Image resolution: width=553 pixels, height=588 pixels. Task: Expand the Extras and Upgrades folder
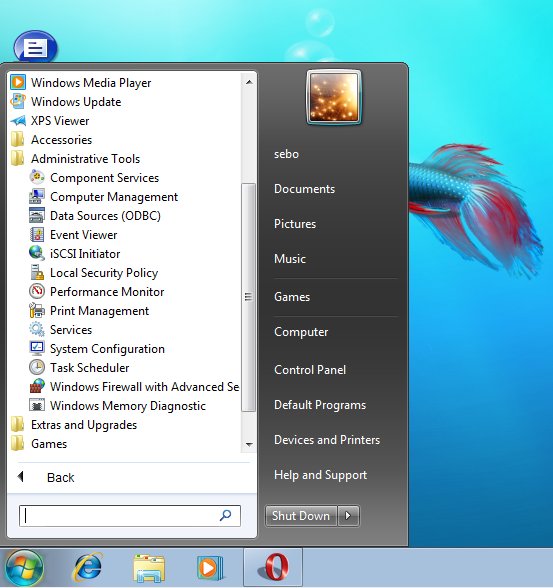tap(73, 425)
